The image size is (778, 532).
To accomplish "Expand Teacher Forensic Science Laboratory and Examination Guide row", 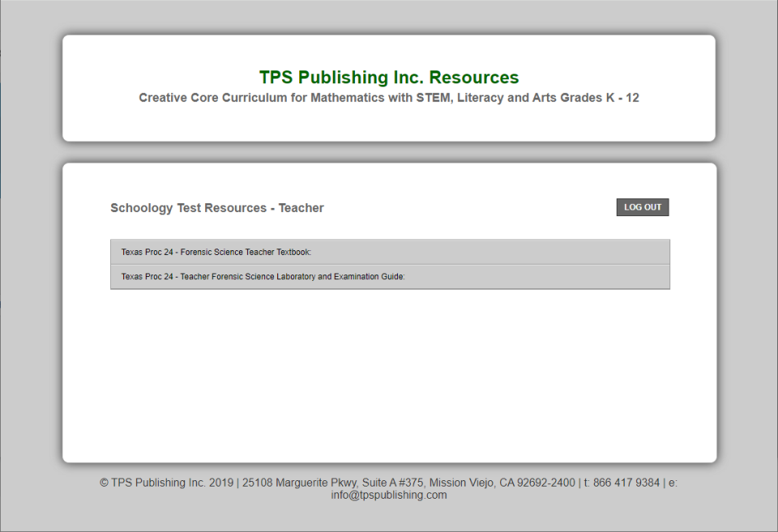I will pos(390,277).
